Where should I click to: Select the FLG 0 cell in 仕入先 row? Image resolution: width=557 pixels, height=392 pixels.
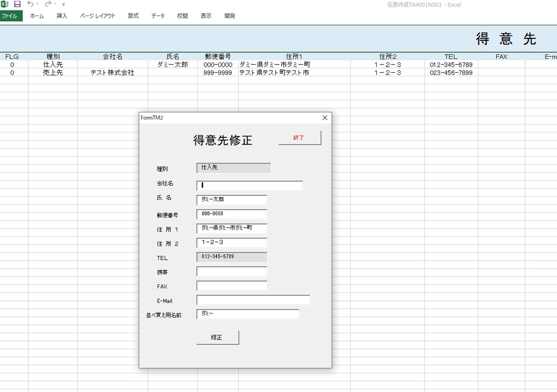click(x=12, y=65)
